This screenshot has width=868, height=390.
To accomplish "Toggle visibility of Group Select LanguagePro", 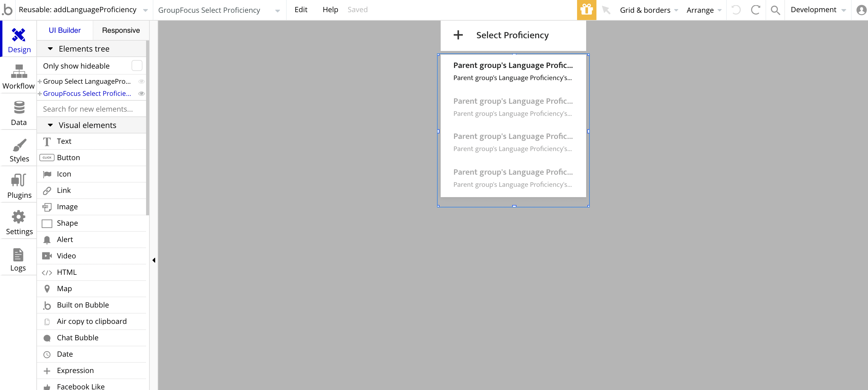I will point(142,82).
